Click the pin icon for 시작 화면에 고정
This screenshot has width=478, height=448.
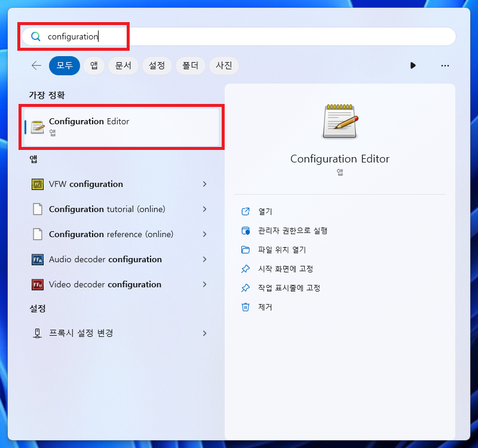click(x=246, y=269)
